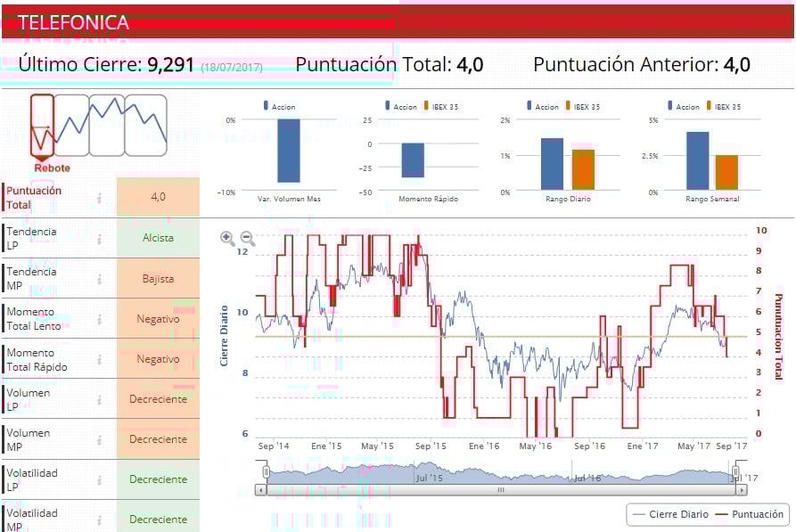
Task: Click the Alcista value for Tendencia LP
Action: click(x=158, y=238)
